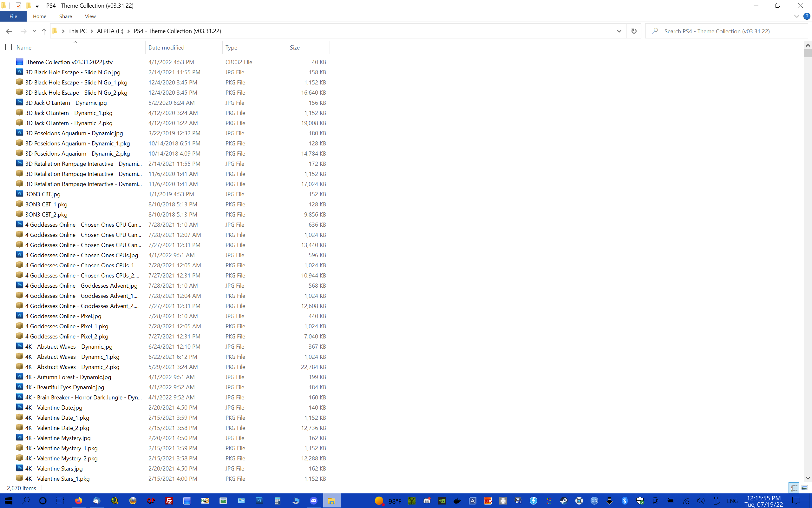Select the [Theme Collection v03.31.2022].sfv file icon
The width and height of the screenshot is (812, 508).
(20, 62)
